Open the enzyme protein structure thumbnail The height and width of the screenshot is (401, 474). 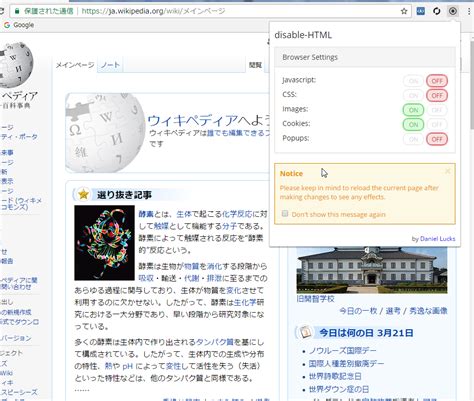pos(104,243)
